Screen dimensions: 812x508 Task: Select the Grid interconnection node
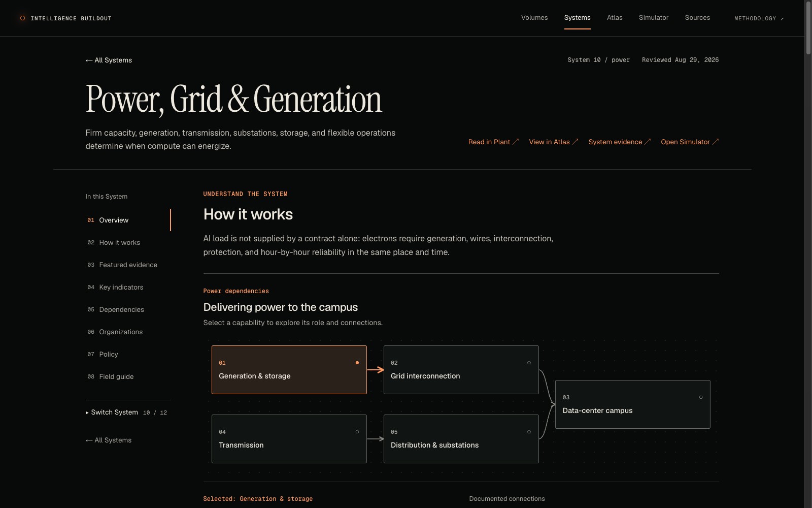click(461, 370)
